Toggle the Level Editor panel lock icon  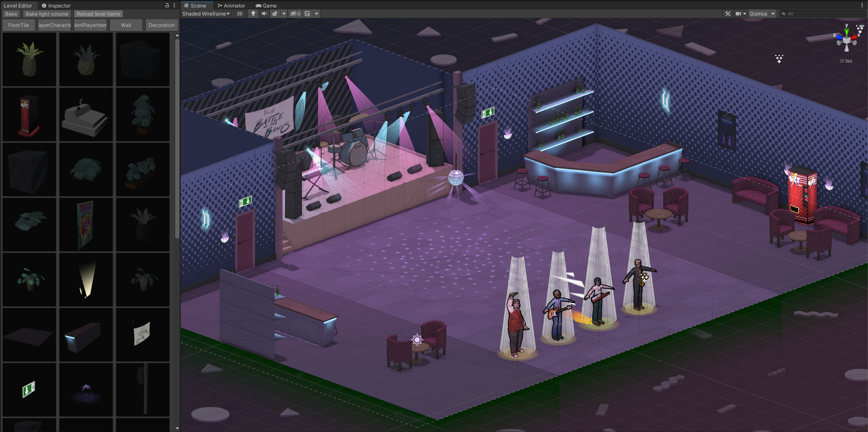[167, 5]
